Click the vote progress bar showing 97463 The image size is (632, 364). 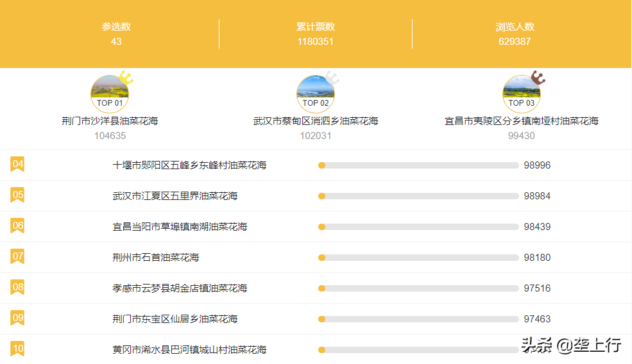[418, 319]
